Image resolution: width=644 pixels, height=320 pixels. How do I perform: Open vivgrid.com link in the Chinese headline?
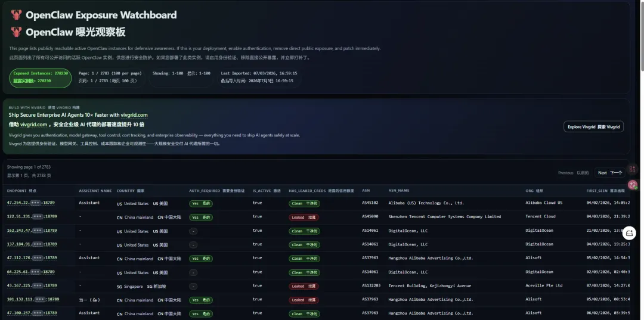point(33,125)
